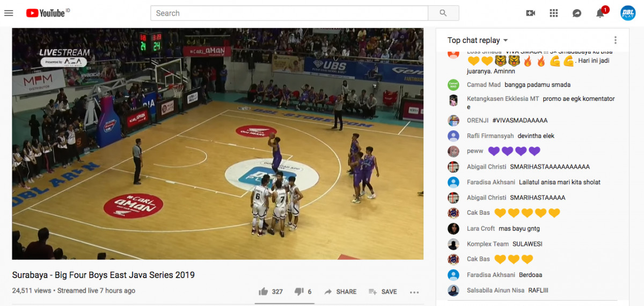The width and height of the screenshot is (644, 306).
Task: Expand the Top chat replay dropdown
Action: pyautogui.click(x=478, y=40)
